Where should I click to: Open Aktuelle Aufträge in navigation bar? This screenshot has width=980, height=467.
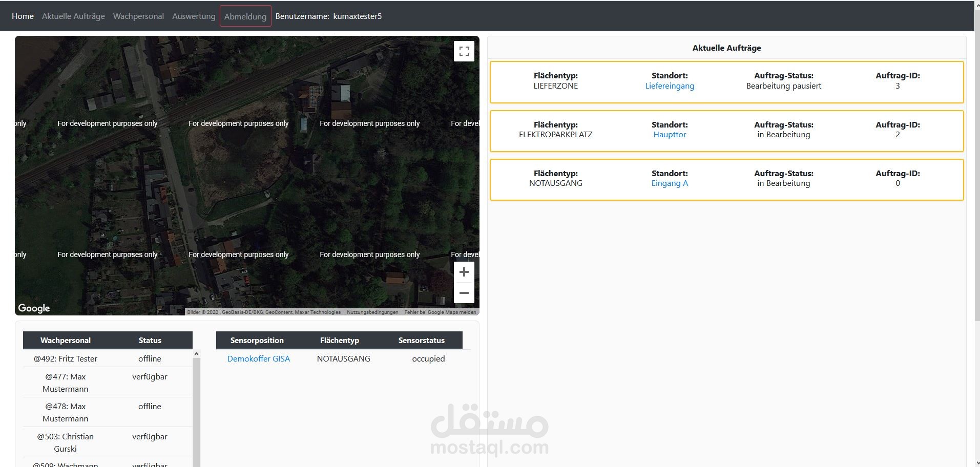(73, 16)
